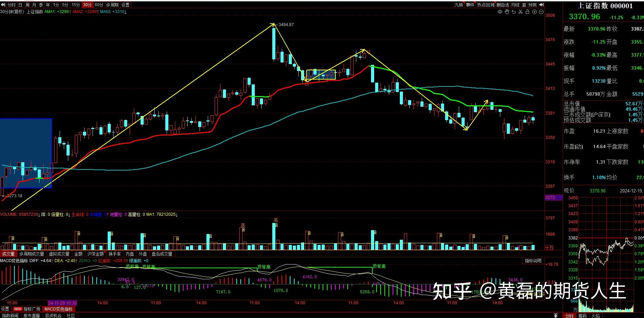Select the 虚拟成交量 tab

point(59,254)
